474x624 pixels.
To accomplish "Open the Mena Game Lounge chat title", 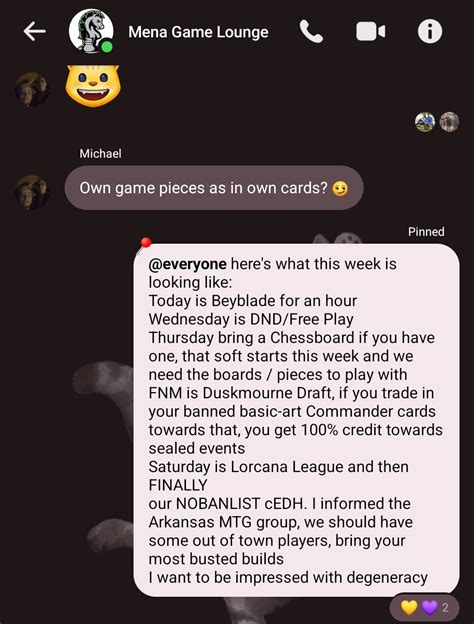I will (x=198, y=32).
